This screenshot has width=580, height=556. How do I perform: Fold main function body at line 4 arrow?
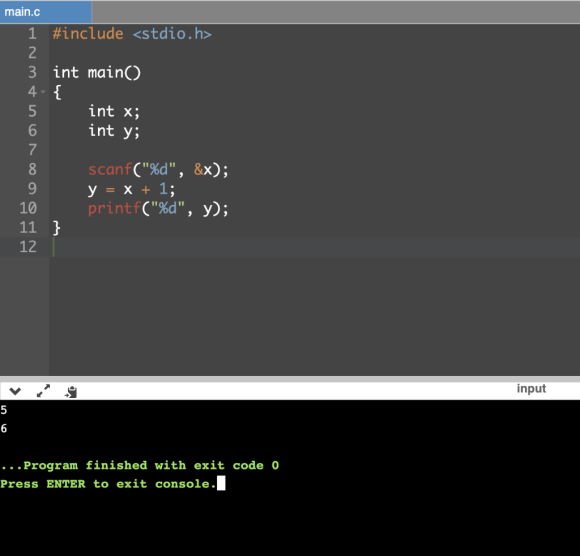point(43,91)
